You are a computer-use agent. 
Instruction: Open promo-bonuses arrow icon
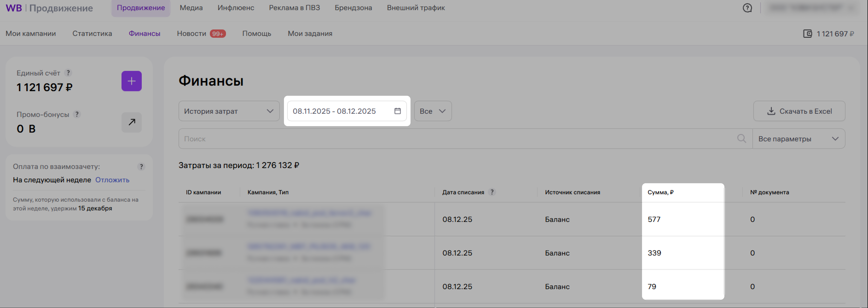click(x=131, y=122)
